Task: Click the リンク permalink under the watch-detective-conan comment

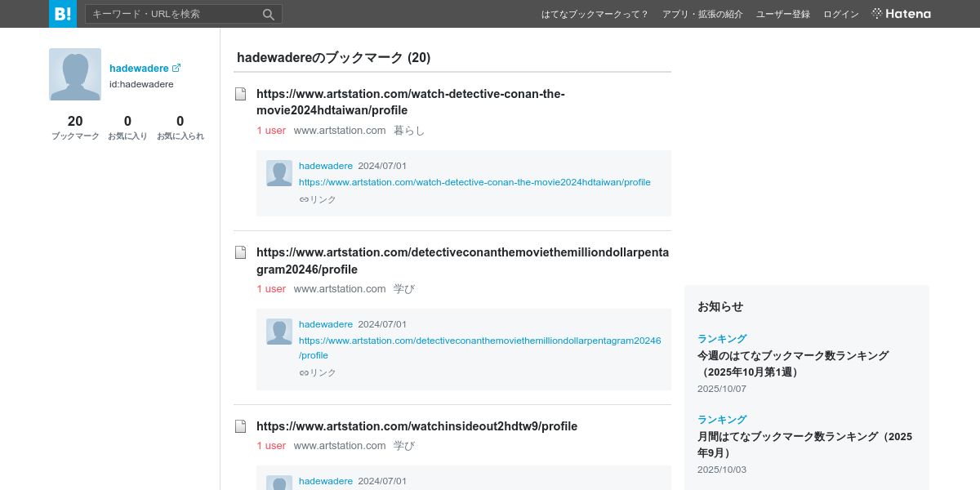Action: pyautogui.click(x=318, y=199)
